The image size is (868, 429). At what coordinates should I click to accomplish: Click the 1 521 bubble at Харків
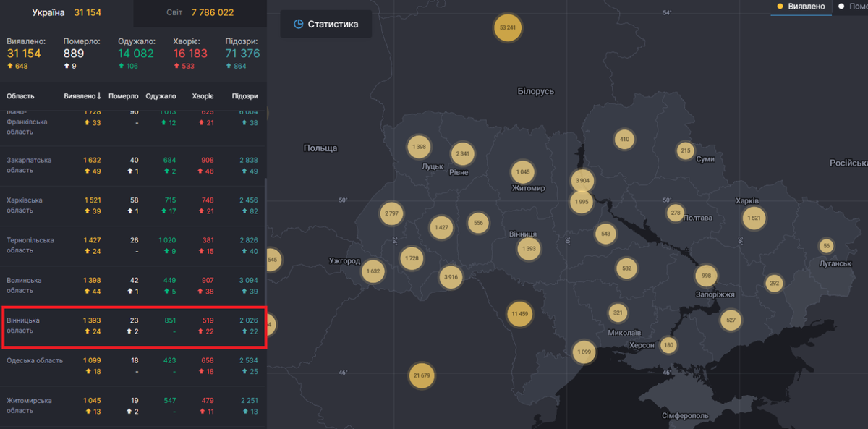pyautogui.click(x=753, y=218)
